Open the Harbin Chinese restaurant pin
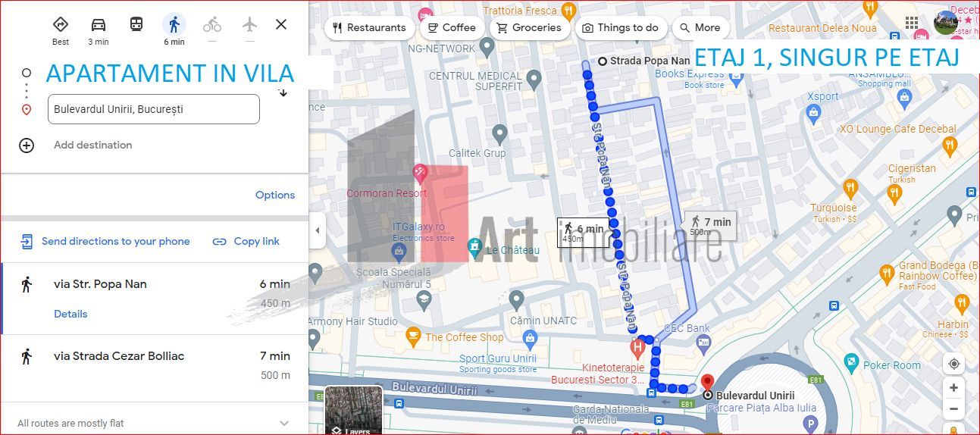Viewport: 980px width, 435px height. click(963, 306)
